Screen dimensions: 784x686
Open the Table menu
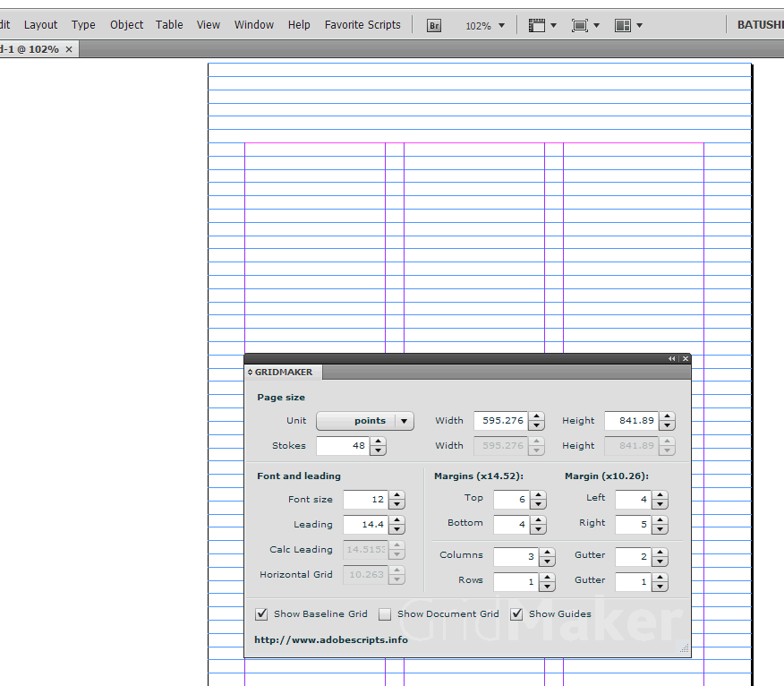[x=169, y=24]
